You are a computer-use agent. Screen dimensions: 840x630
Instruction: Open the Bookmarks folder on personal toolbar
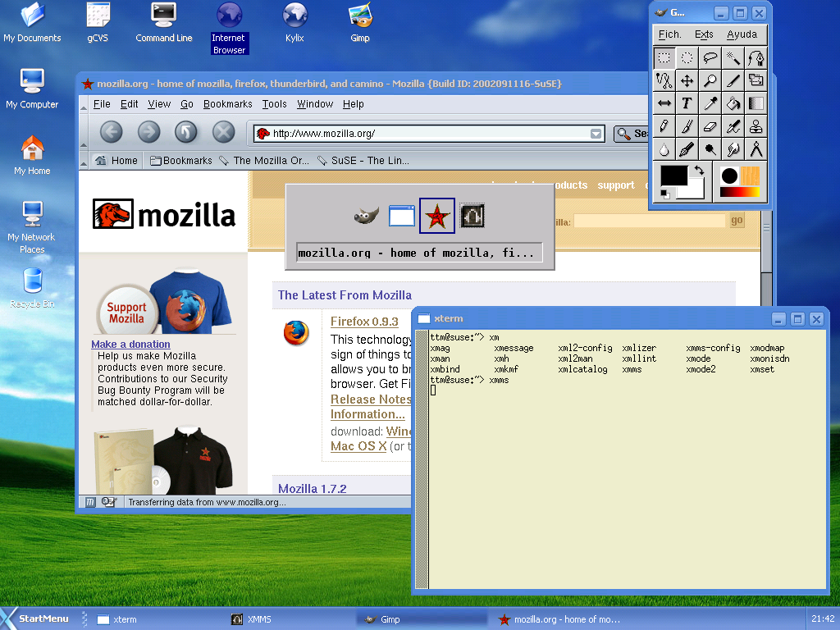[x=181, y=160]
